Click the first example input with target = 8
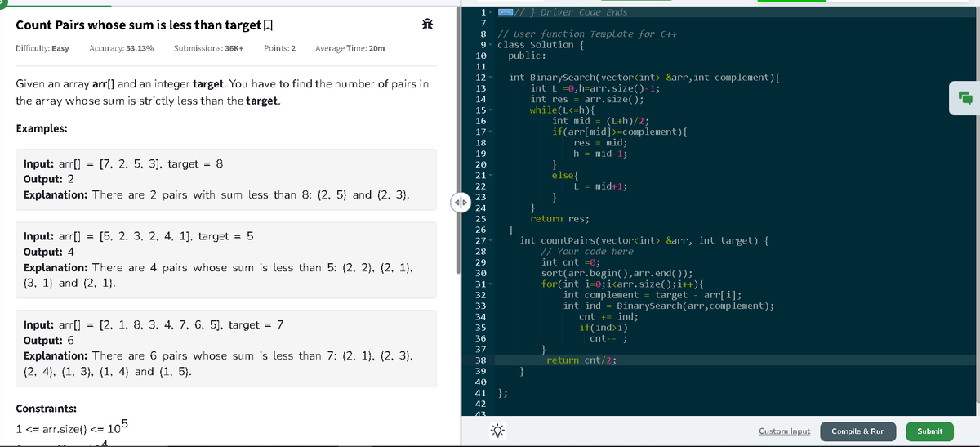Image resolution: width=980 pixels, height=447 pixels. pyautogui.click(x=123, y=164)
